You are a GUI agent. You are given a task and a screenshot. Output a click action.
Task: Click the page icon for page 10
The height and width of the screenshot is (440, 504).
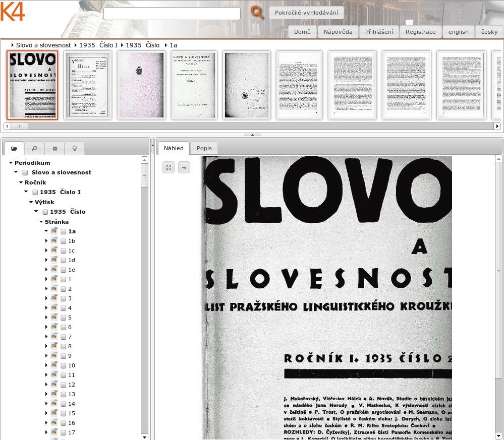pos(54,365)
